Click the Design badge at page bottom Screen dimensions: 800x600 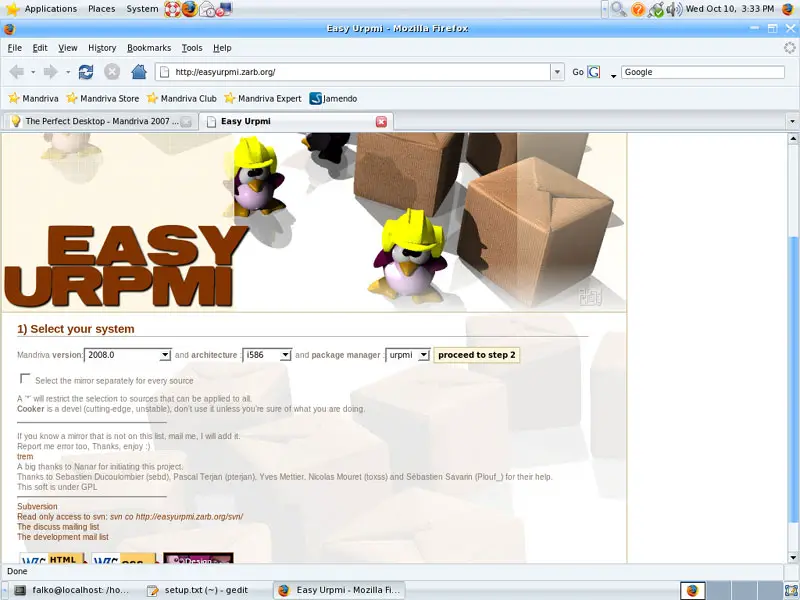pyautogui.click(x=198, y=558)
